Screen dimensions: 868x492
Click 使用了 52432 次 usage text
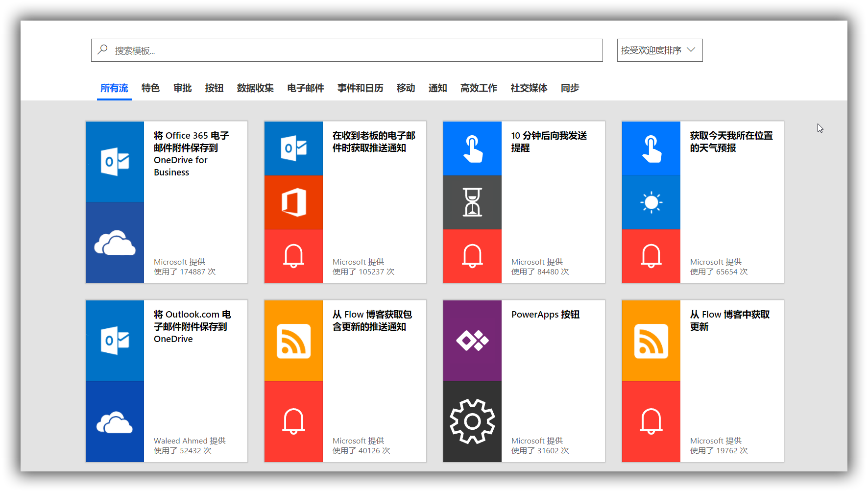183,450
